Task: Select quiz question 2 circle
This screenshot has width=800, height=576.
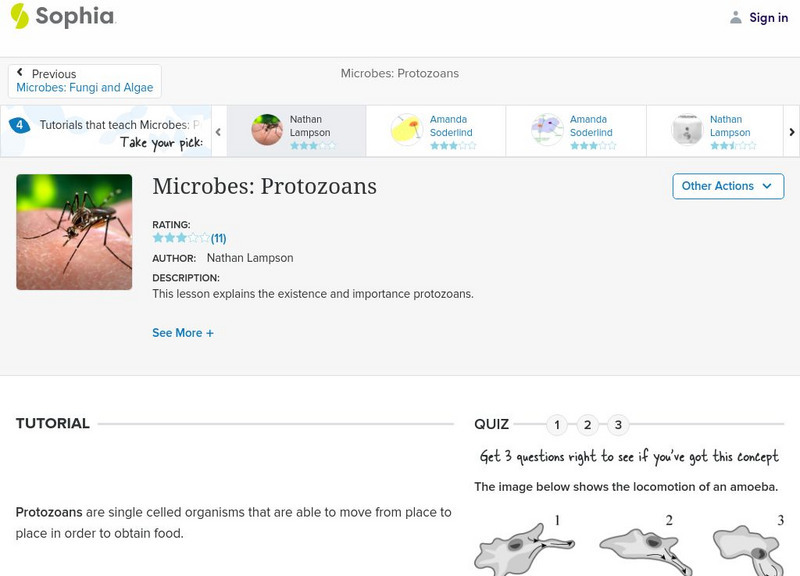Action: 588,425
